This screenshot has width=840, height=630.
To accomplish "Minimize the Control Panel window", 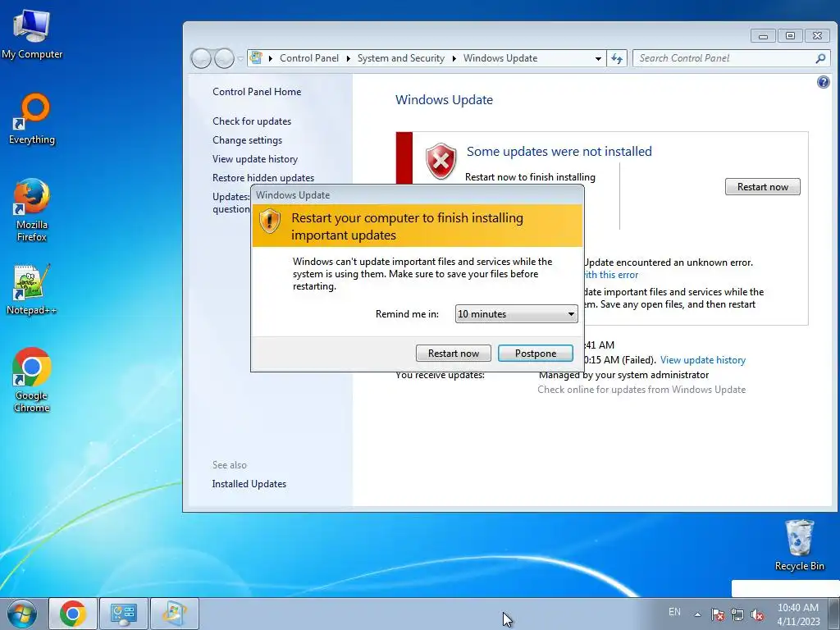I will [764, 36].
